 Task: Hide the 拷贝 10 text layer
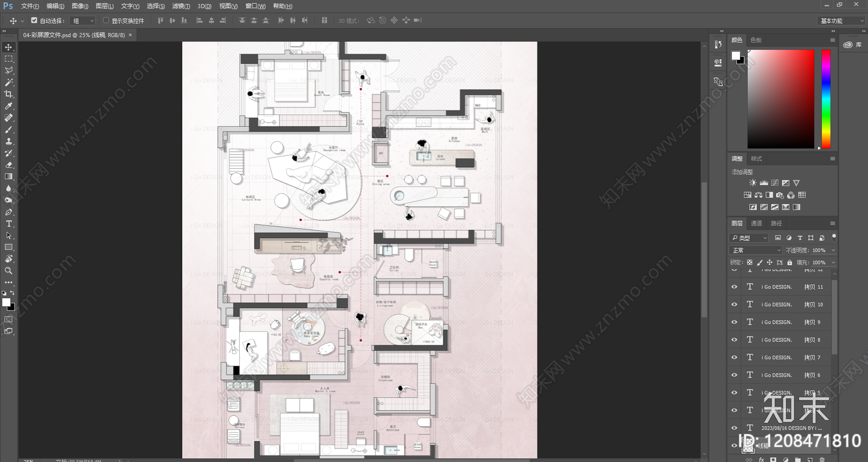(x=735, y=305)
